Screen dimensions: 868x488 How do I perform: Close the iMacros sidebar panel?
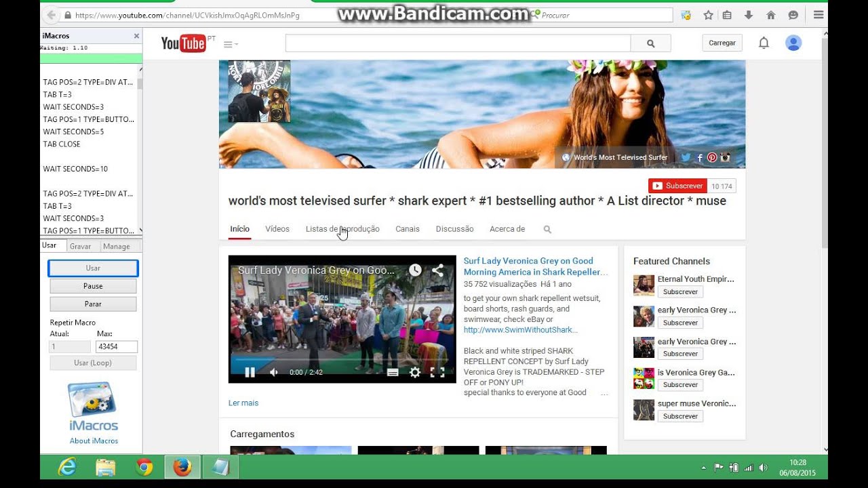click(136, 36)
